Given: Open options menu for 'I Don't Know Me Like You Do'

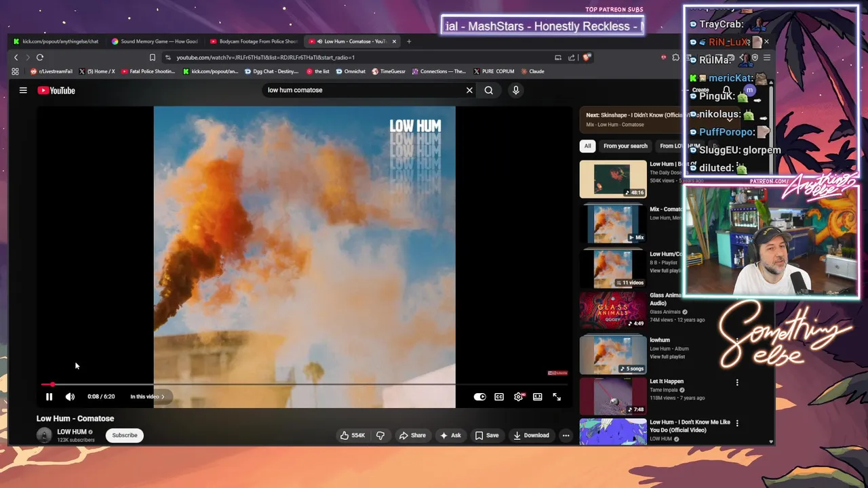Looking at the screenshot, I should (737, 423).
